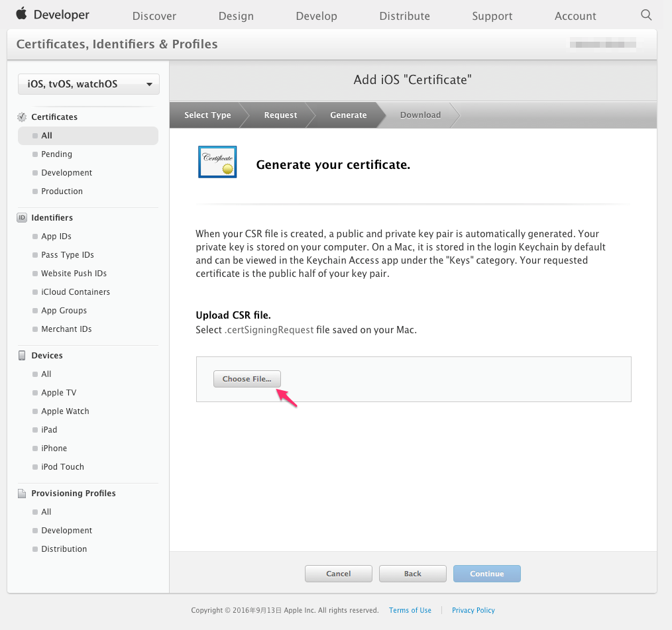Open the Discover menu

[x=154, y=16]
